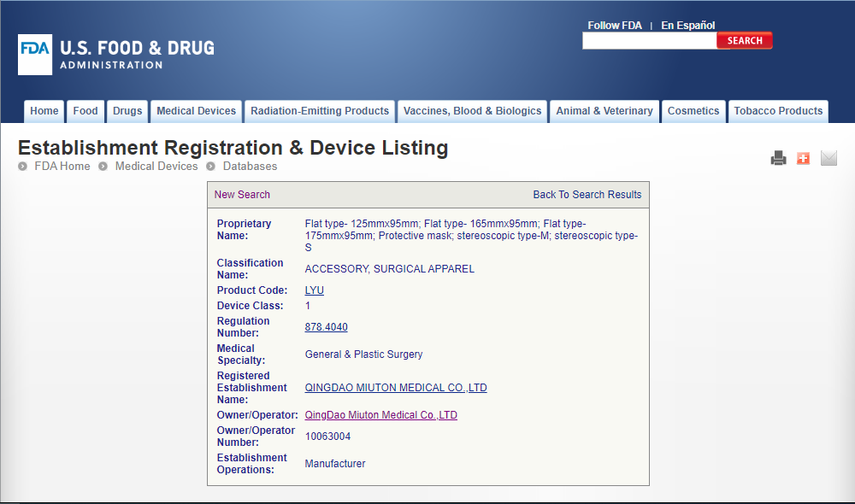Open product code LYU link

point(314,290)
